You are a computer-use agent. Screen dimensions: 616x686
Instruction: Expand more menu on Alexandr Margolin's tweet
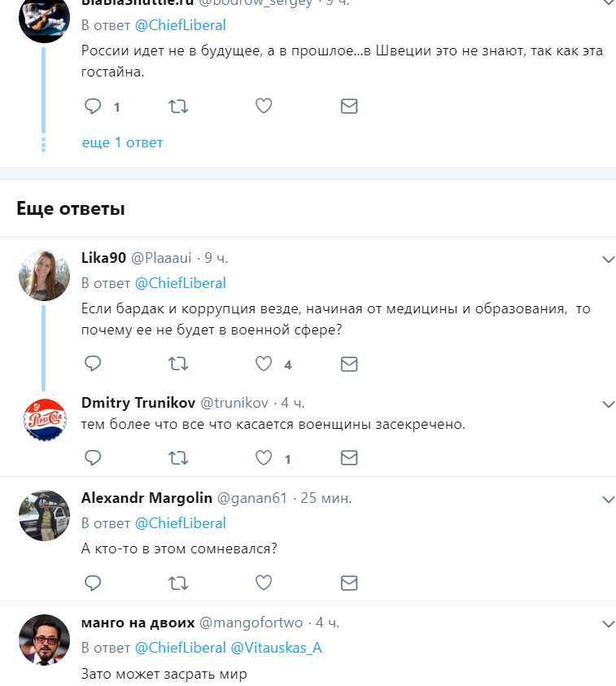[608, 499]
